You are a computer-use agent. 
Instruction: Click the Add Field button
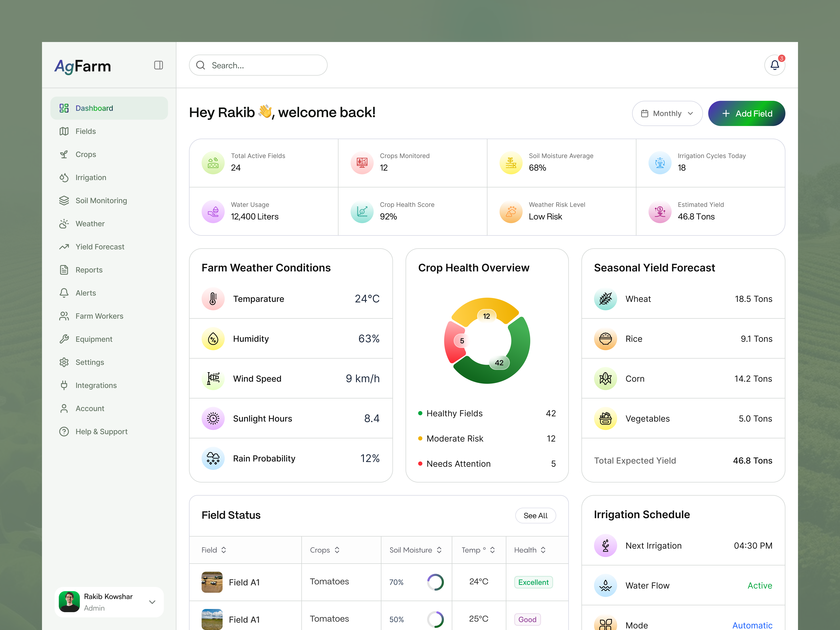pos(747,113)
